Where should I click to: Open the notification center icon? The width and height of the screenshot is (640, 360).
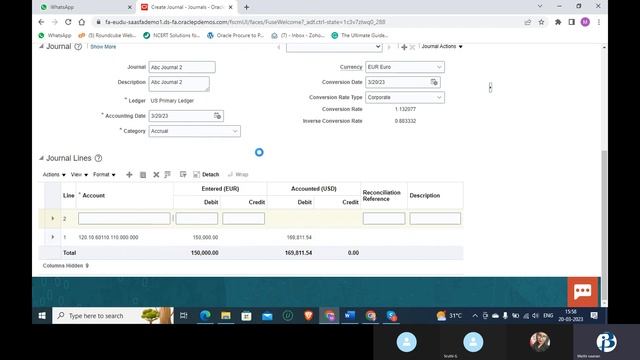point(594,316)
